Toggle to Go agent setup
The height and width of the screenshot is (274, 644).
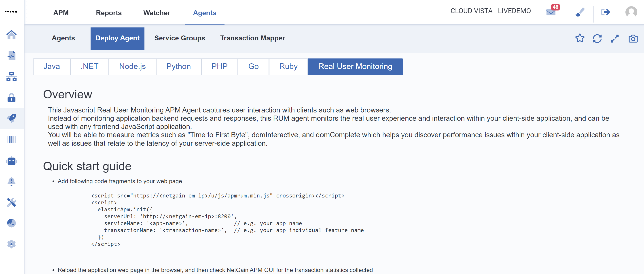[x=253, y=66]
